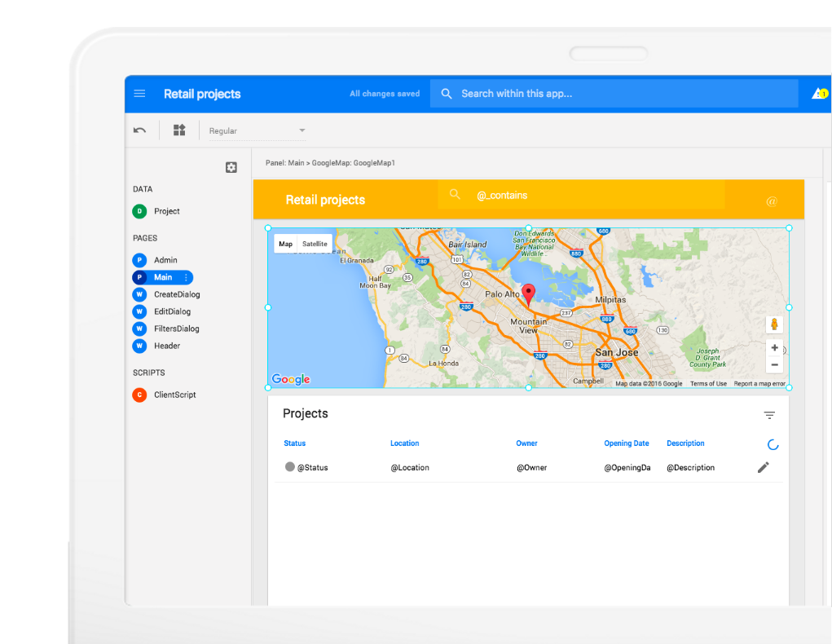Click the table loading spinner icon
This screenshot has width=832, height=644.
point(773,445)
